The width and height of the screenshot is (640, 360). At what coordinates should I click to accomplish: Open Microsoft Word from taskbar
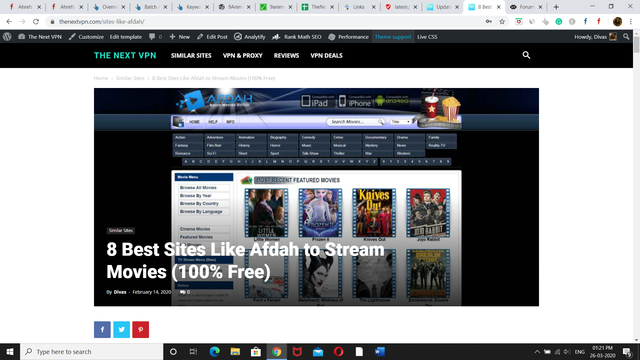(380, 351)
